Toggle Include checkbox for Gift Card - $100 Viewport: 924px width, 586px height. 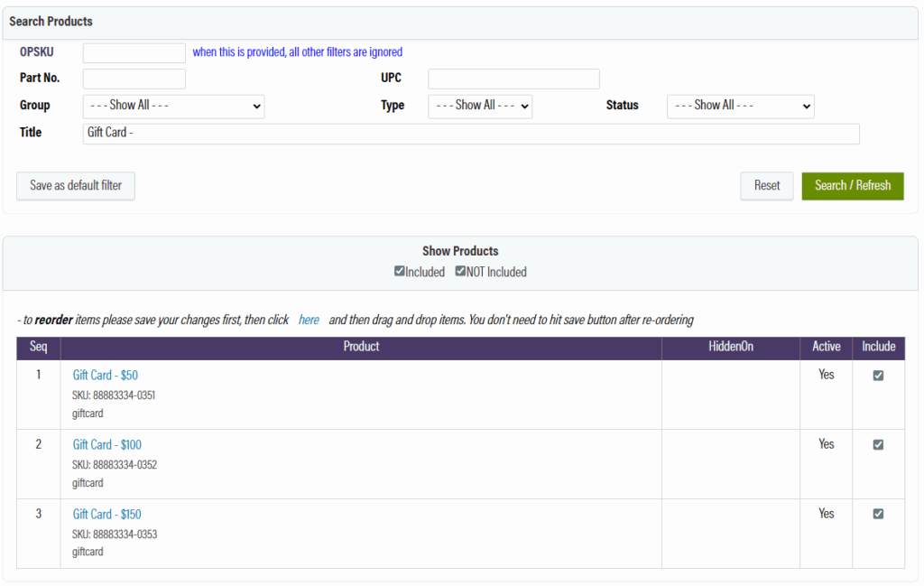(x=878, y=445)
